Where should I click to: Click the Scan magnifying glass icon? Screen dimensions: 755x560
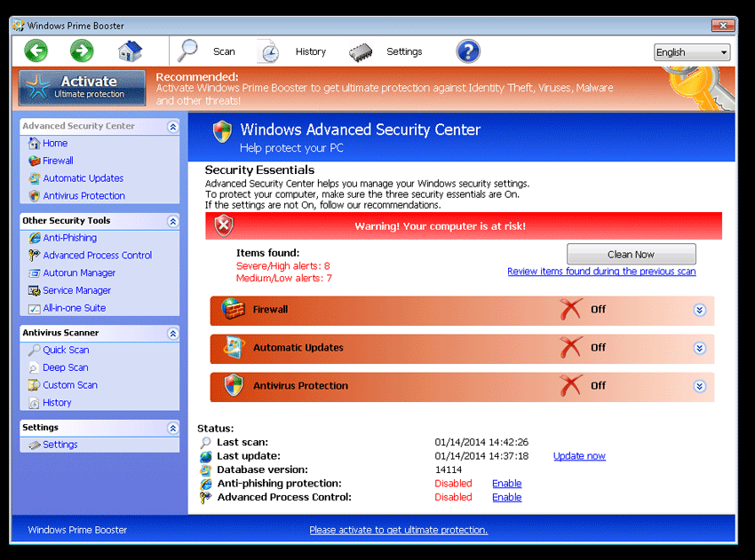(x=188, y=51)
